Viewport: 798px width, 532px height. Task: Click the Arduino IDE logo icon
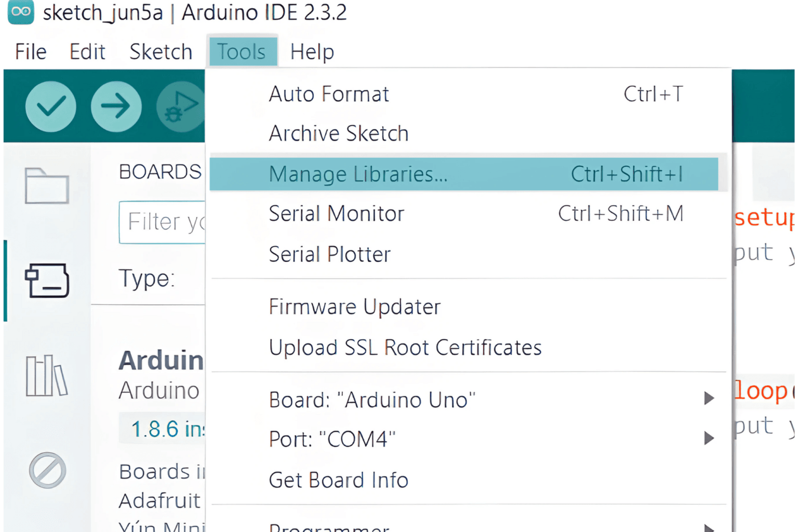point(21,11)
